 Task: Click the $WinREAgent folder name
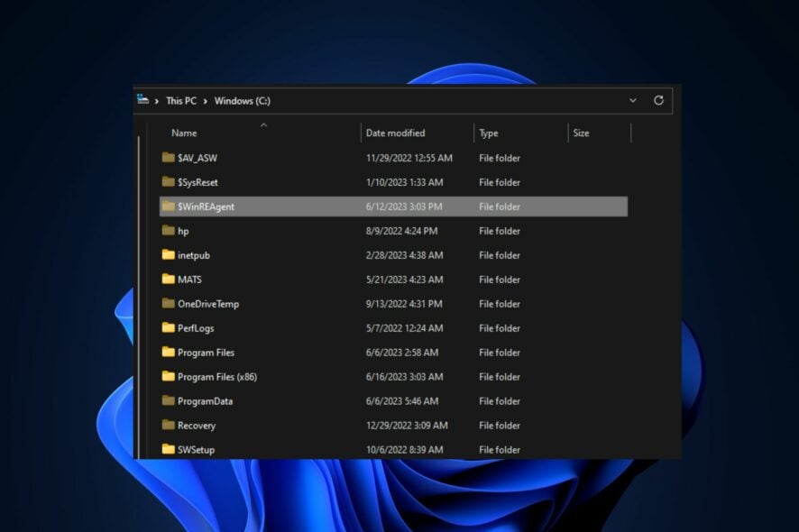206,206
